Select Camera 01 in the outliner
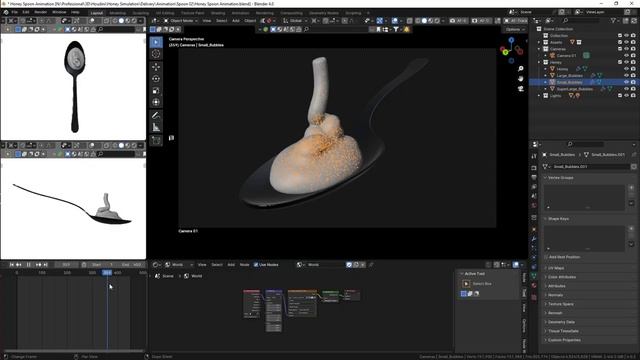 click(566, 56)
